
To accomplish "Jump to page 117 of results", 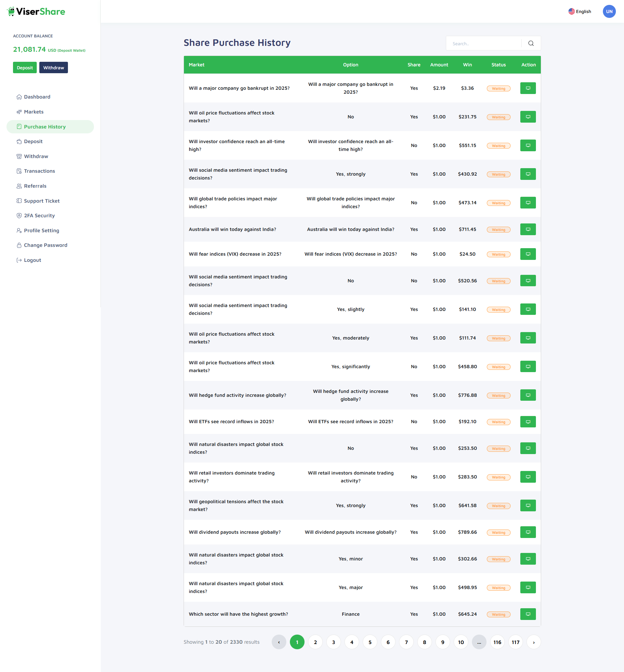I will [x=515, y=642].
